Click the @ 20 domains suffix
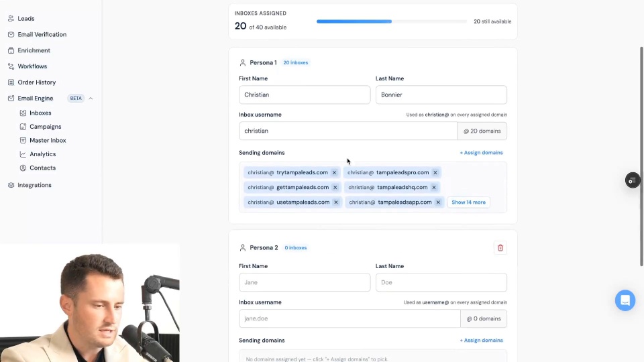Image resolution: width=644 pixels, height=362 pixels. click(x=482, y=131)
